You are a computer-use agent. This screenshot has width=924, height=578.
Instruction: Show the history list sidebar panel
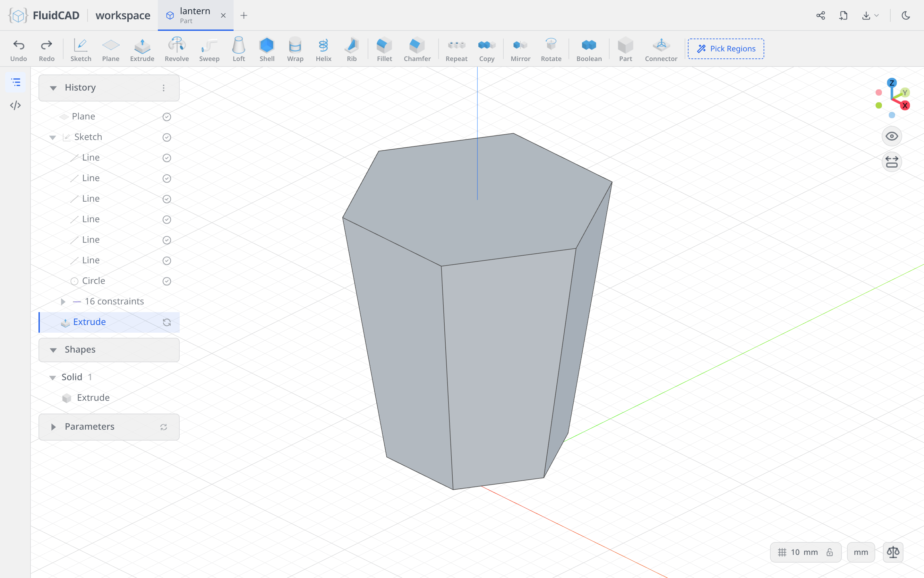(x=16, y=82)
